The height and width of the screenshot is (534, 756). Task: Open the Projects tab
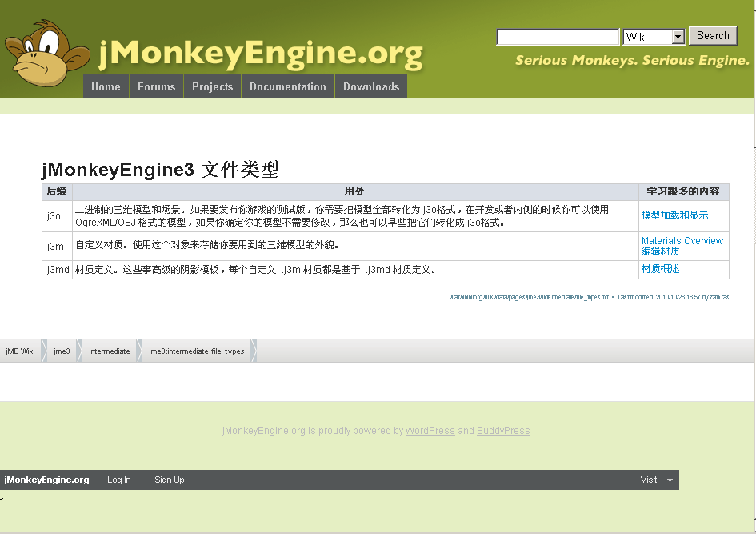(212, 86)
